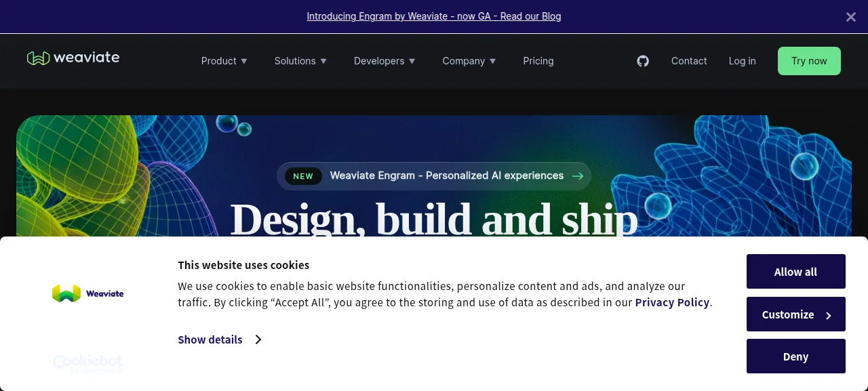Go to Log in
Screen dimensions: 868x391
pos(742,61)
